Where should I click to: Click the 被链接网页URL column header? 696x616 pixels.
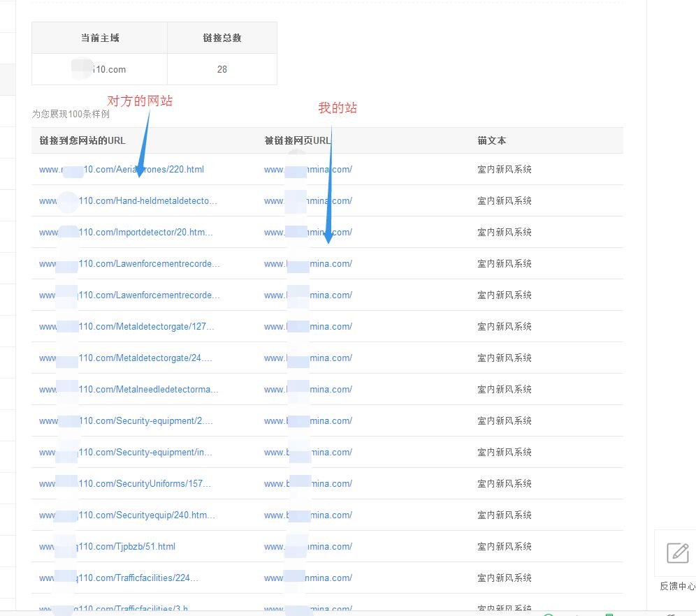click(298, 140)
